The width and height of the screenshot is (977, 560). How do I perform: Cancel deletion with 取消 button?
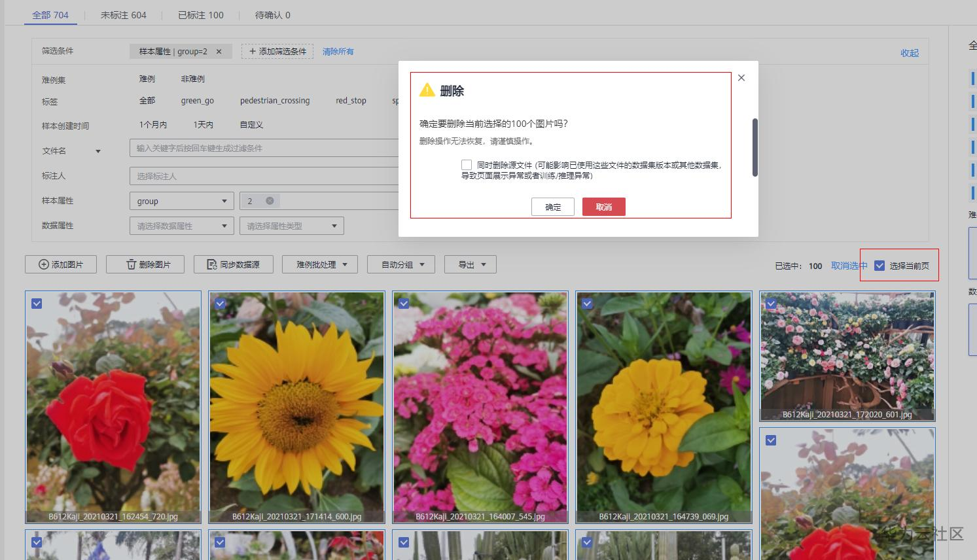point(604,207)
